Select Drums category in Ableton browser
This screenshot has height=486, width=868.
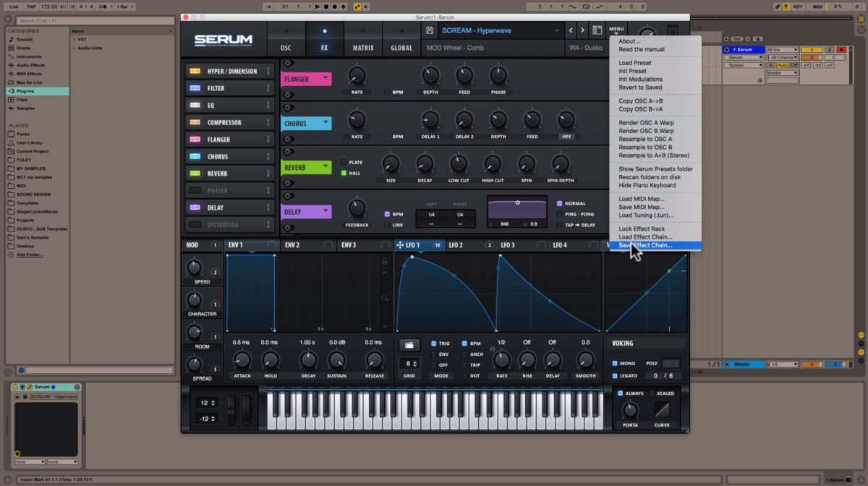25,48
